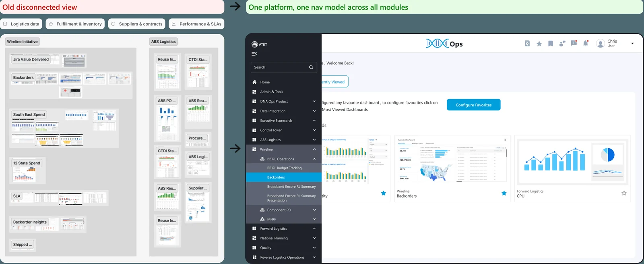Open bookmarks via header bookmark icon
This screenshot has width=644, height=264.
[551, 44]
